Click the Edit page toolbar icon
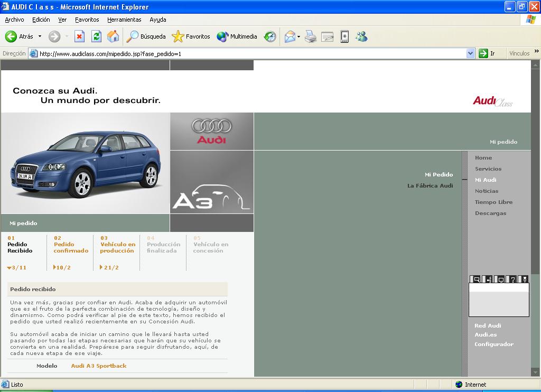The height and width of the screenshot is (392, 541). pyautogui.click(x=327, y=36)
